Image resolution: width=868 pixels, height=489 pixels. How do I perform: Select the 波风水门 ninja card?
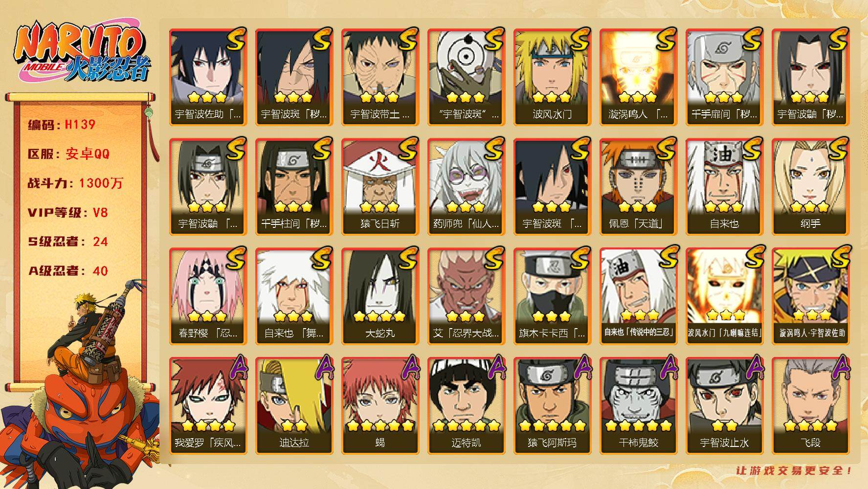point(552,77)
